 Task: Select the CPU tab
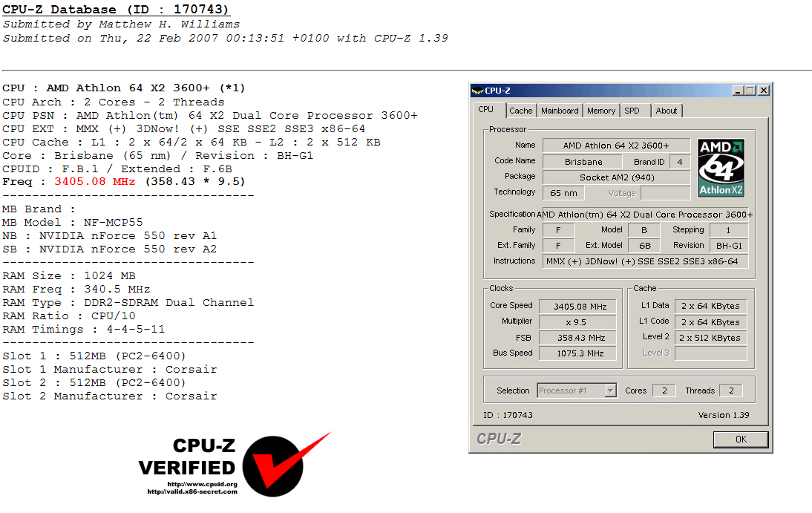485,109
